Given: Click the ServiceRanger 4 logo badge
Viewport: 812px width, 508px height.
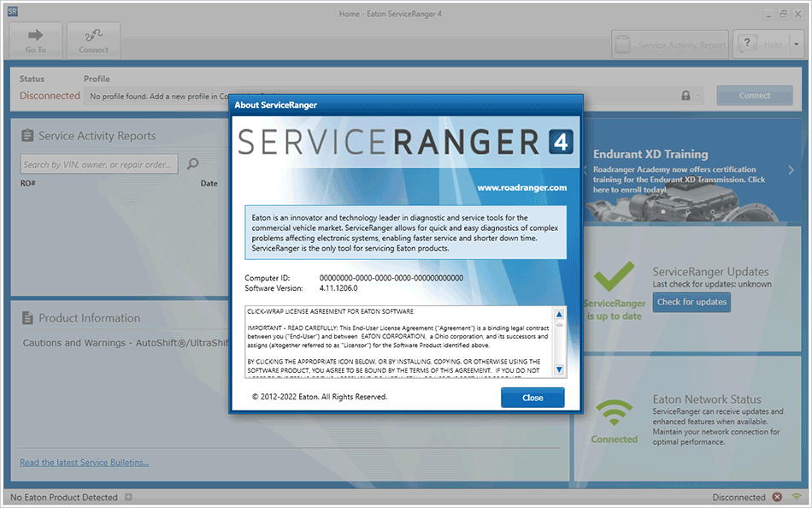Looking at the screenshot, I should coord(561,142).
